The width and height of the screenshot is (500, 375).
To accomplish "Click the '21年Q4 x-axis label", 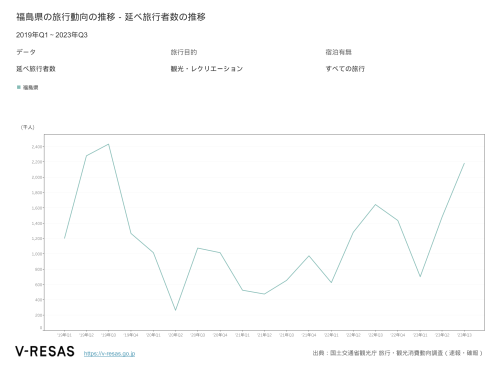I will tap(309, 335).
